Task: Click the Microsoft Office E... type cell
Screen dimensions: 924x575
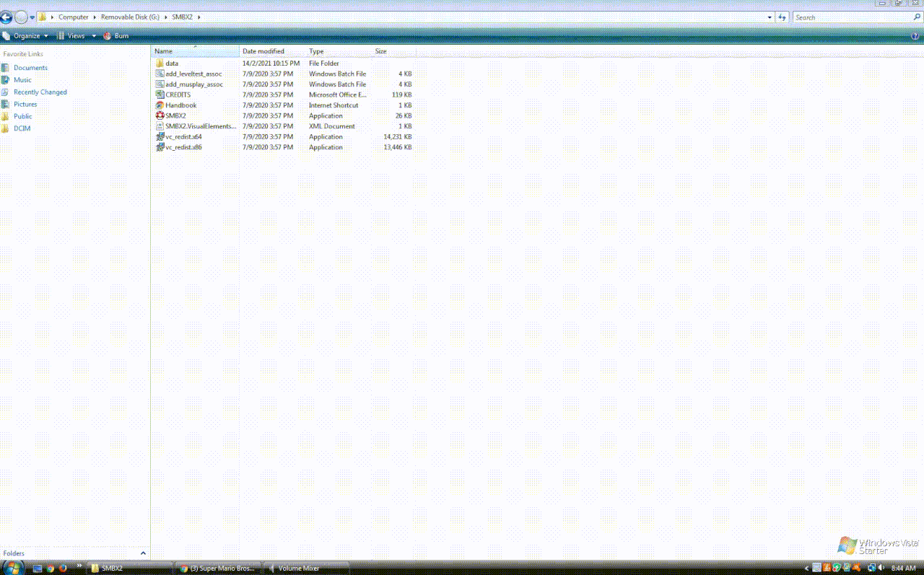Action: click(x=338, y=95)
